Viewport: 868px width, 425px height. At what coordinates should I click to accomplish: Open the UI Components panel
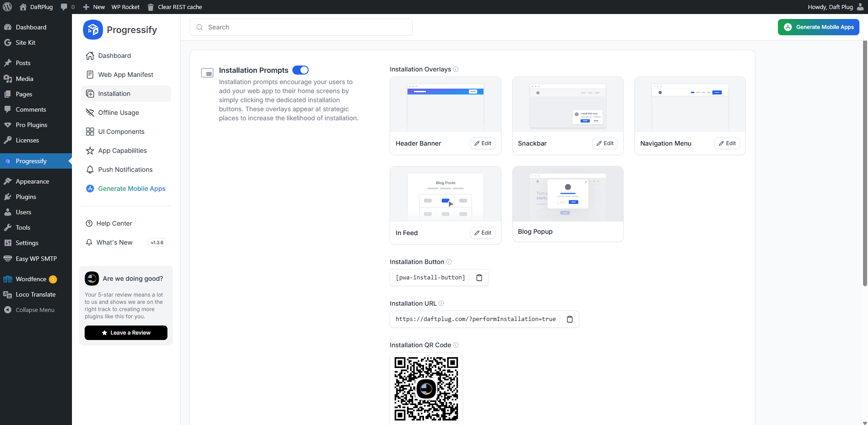(x=121, y=132)
